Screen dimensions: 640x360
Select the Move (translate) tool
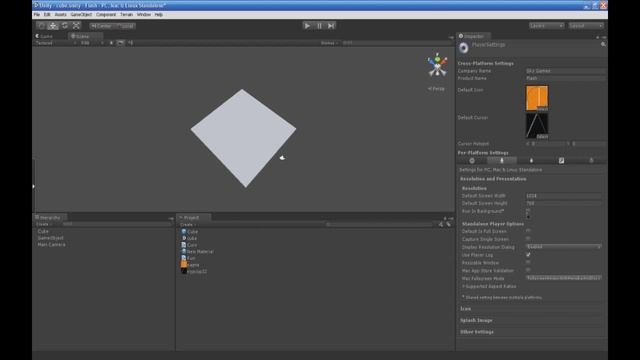coord(53,26)
